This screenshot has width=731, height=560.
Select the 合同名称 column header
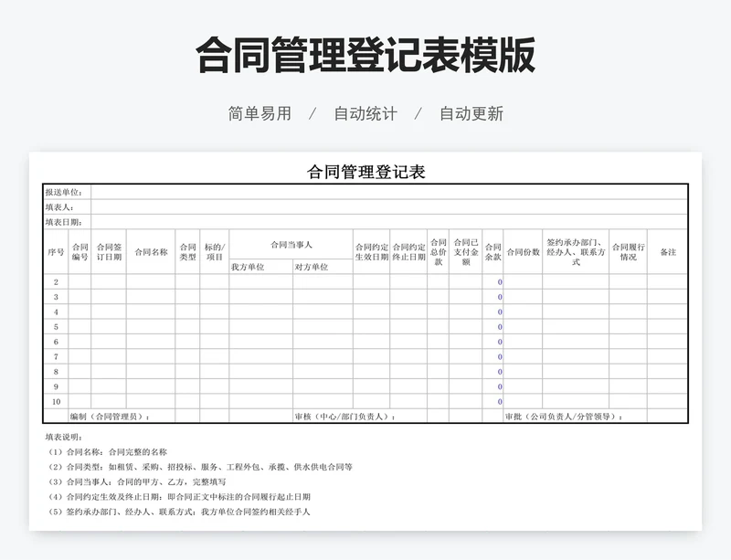151,252
